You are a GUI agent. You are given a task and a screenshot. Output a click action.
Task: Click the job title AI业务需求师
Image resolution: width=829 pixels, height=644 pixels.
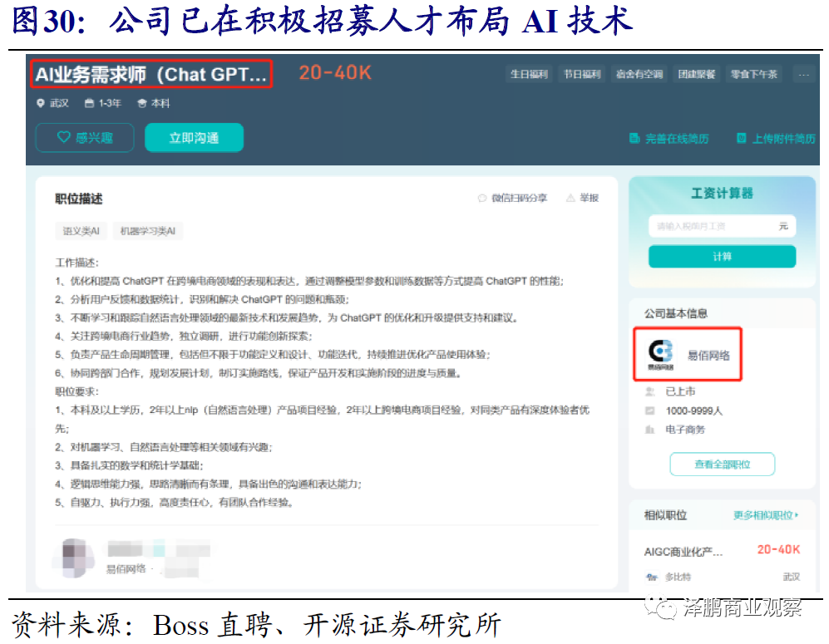tap(151, 75)
